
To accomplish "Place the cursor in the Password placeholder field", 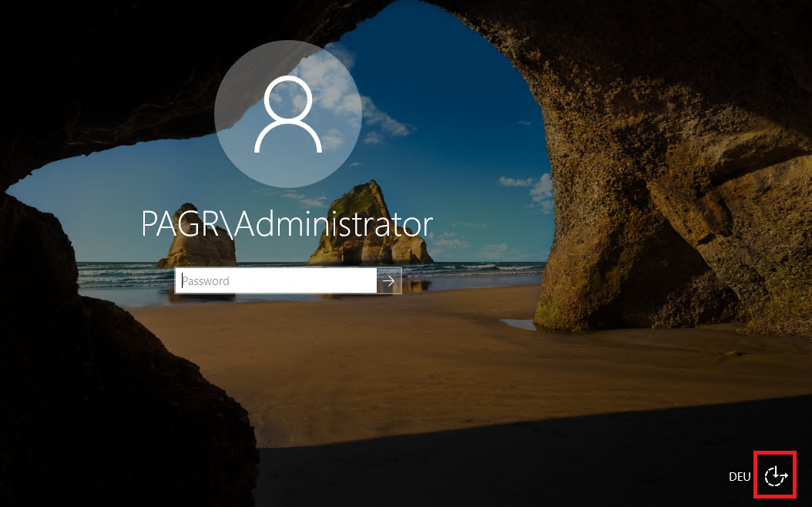I will point(276,281).
